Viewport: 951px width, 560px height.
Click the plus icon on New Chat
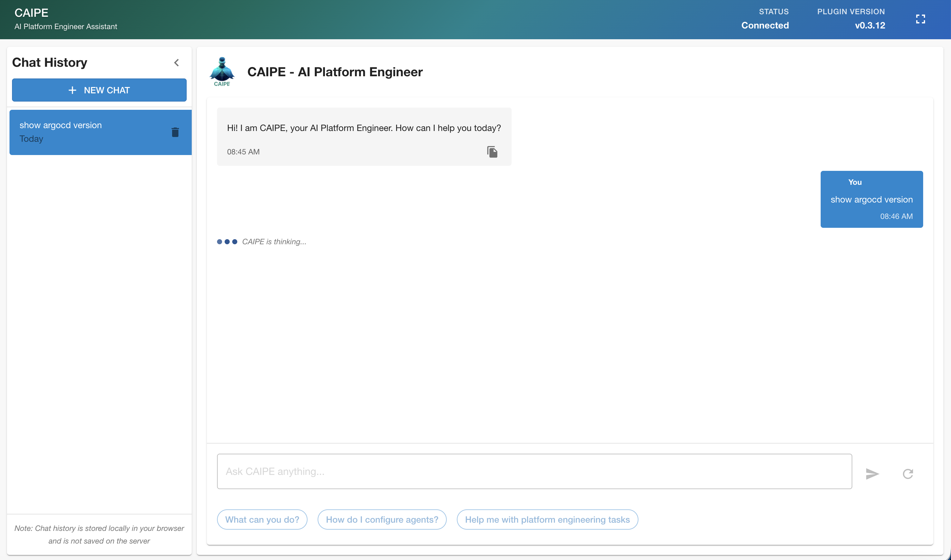click(72, 90)
